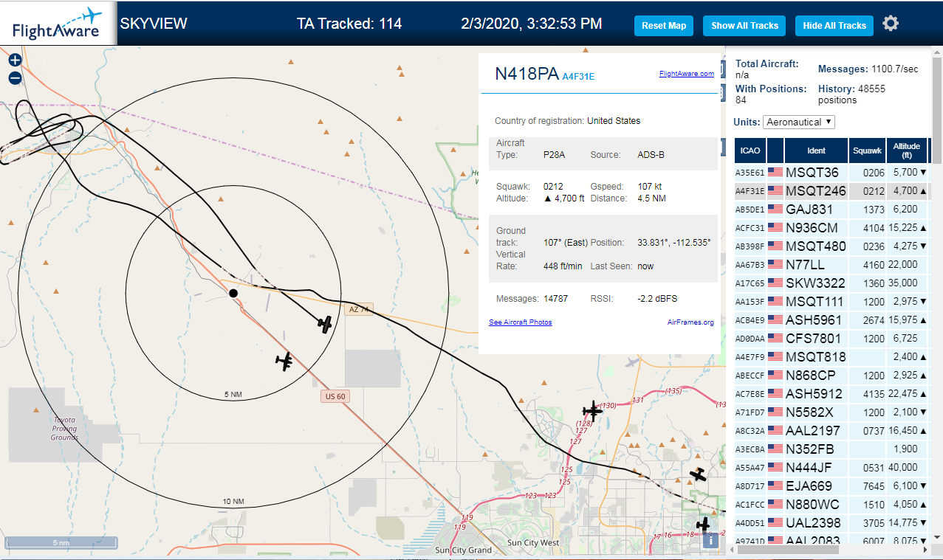Select aircraft icon near the 18 road marker
943x560 pixels.
pos(703,525)
